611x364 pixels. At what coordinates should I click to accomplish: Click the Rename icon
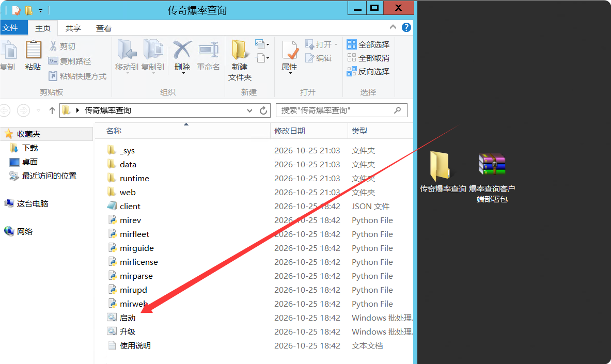[208, 50]
